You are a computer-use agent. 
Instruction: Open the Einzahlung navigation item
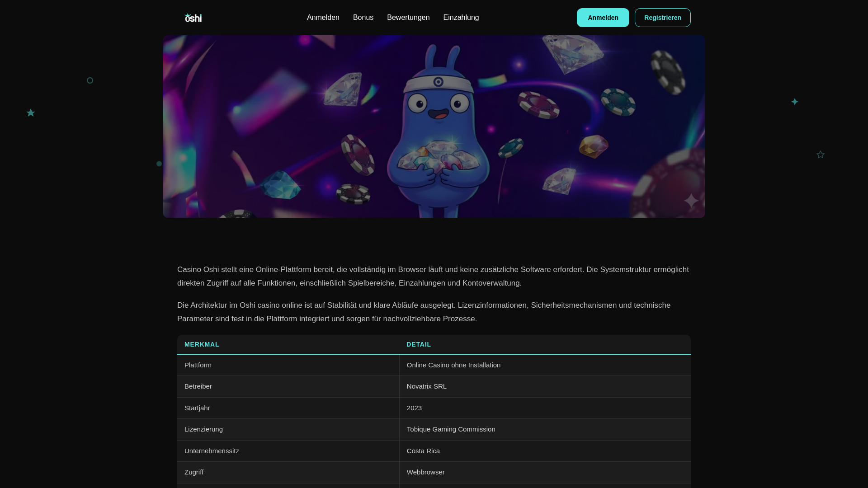461,18
